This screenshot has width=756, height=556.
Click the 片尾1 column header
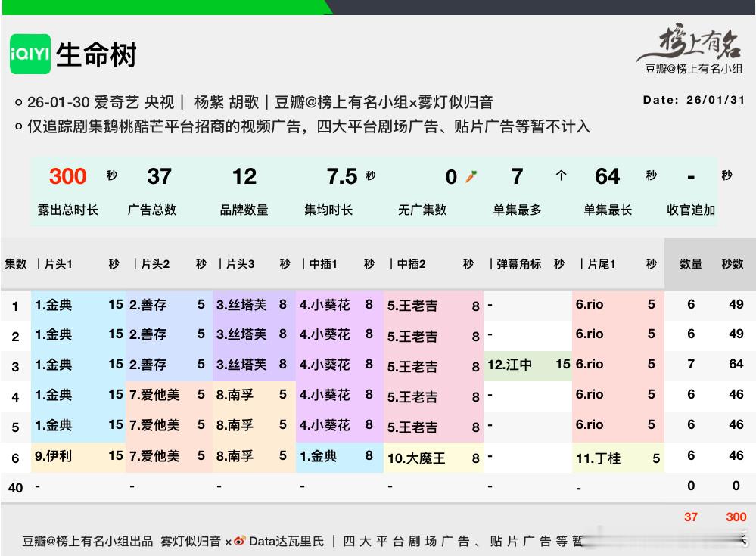(601, 264)
